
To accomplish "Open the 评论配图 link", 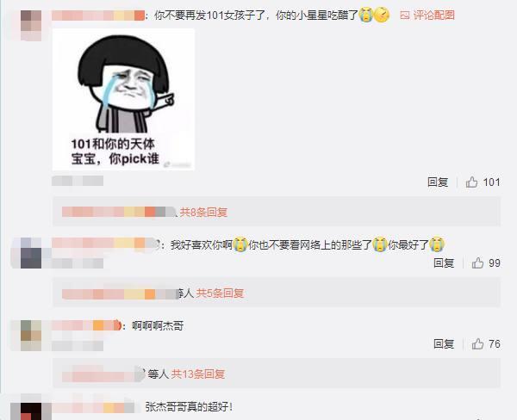I will coord(433,15).
